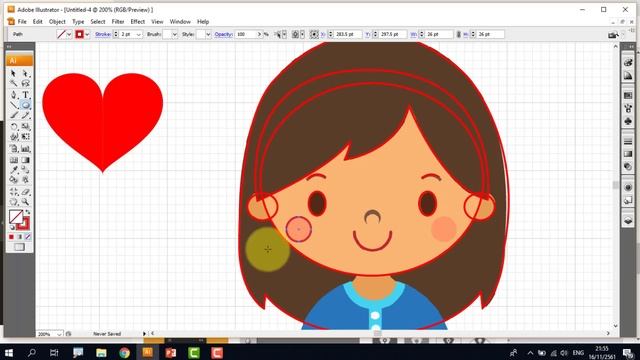Select the Type tool
This screenshot has width=640, height=360.
[25, 95]
